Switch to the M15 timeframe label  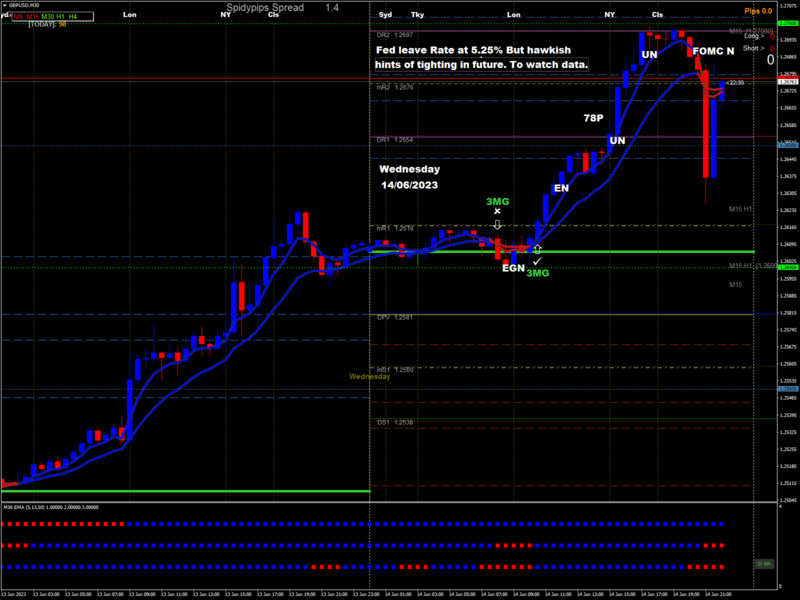pos(33,17)
